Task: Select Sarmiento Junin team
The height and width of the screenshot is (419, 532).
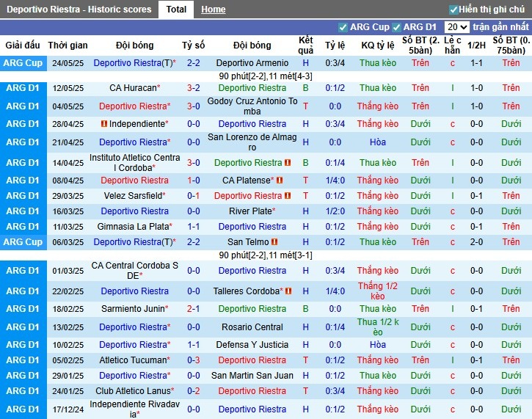Action: (x=133, y=309)
